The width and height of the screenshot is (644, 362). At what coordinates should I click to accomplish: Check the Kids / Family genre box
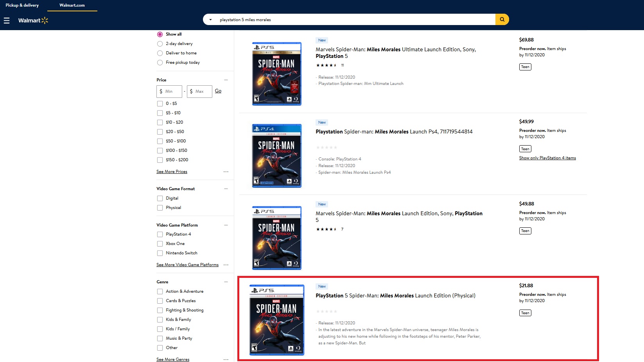160,329
